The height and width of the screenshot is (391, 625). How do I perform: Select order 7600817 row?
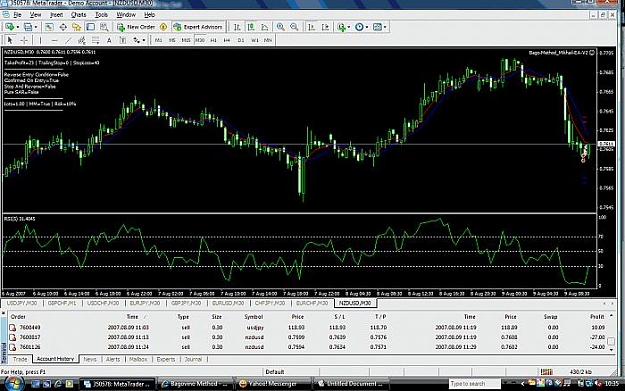(307, 337)
